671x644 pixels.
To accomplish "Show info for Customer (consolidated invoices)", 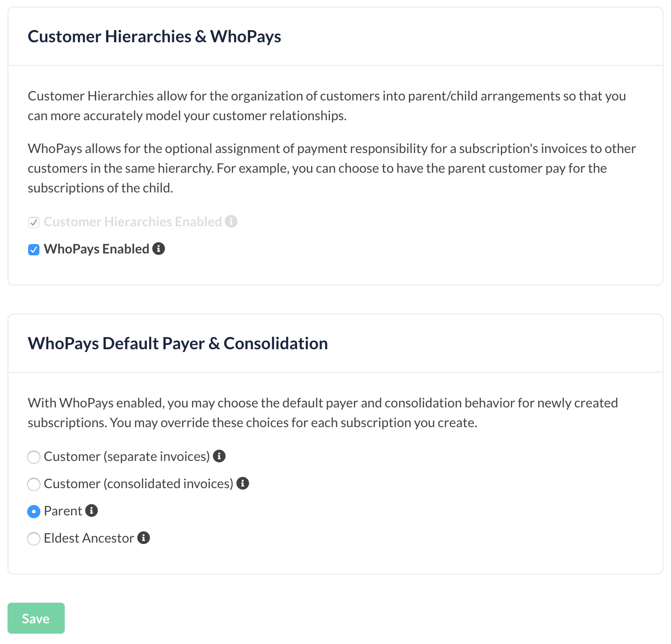I will [x=243, y=483].
